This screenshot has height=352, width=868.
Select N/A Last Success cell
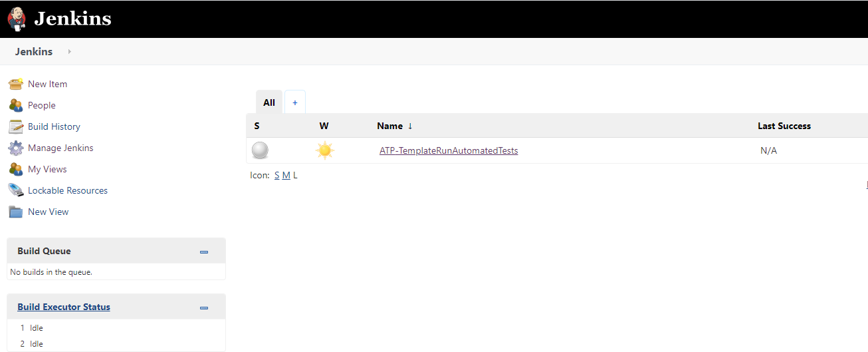768,150
